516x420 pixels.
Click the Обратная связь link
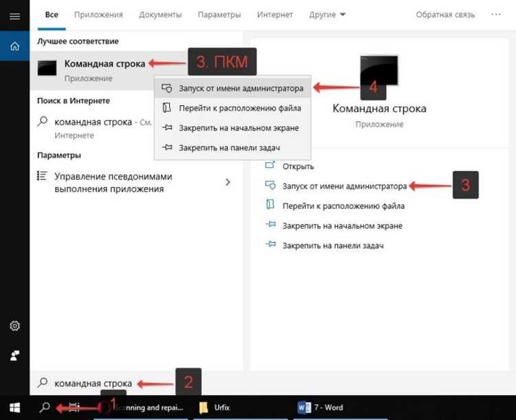click(x=445, y=15)
